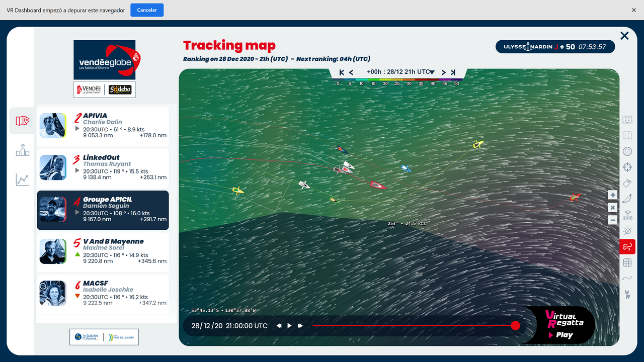Click the yellow boat marker at right
Screen dimensions: 644x362
point(478,145)
